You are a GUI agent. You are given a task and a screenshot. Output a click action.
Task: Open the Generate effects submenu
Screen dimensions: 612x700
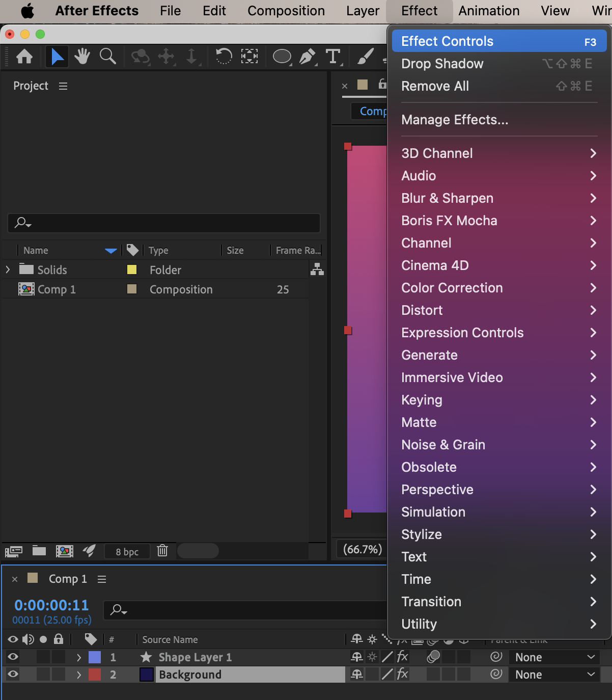coord(499,355)
